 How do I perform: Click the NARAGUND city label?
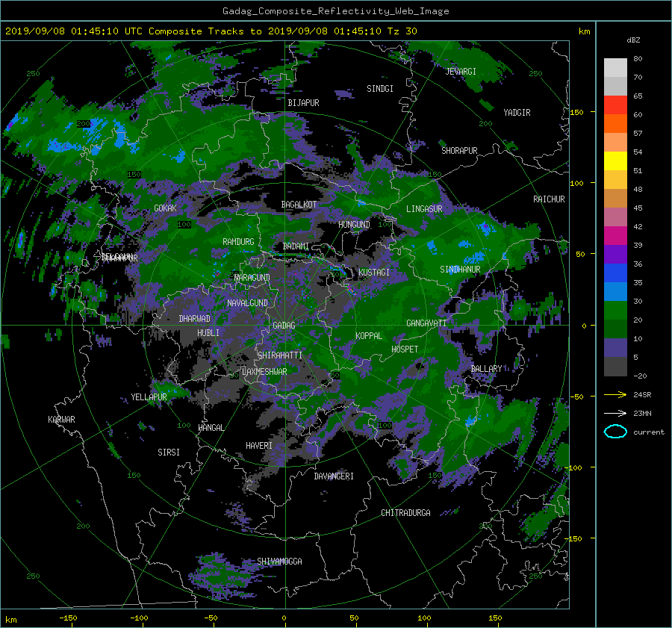tap(252, 277)
